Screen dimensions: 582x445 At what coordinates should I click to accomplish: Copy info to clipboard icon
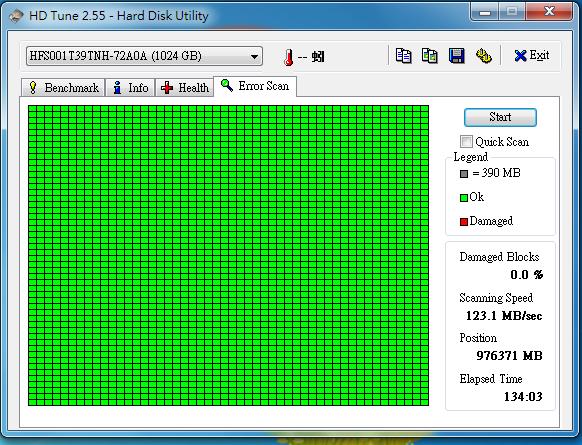tap(403, 56)
